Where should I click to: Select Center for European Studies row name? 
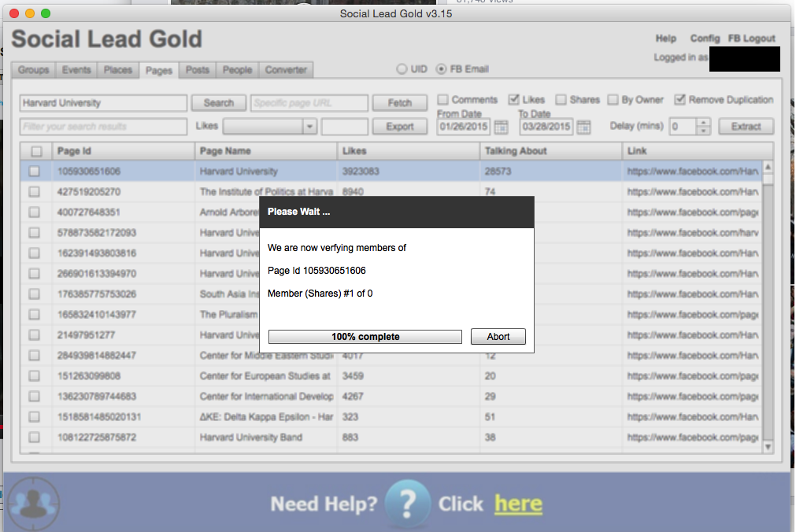click(265, 375)
